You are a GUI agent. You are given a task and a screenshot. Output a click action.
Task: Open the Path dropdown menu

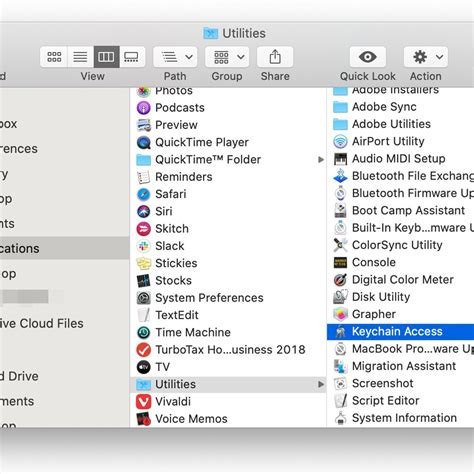tap(175, 57)
